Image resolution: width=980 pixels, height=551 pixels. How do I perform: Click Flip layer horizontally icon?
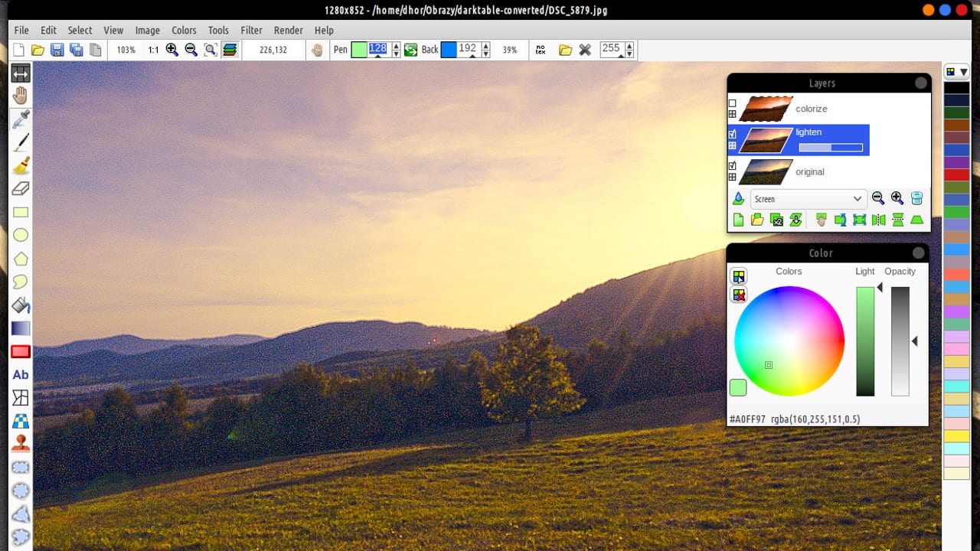[x=878, y=220]
